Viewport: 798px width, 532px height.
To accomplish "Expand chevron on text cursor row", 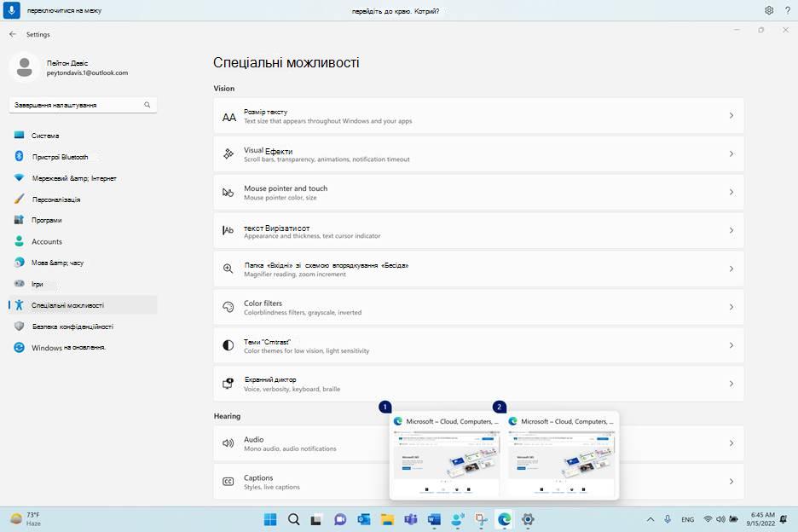I will point(731,230).
